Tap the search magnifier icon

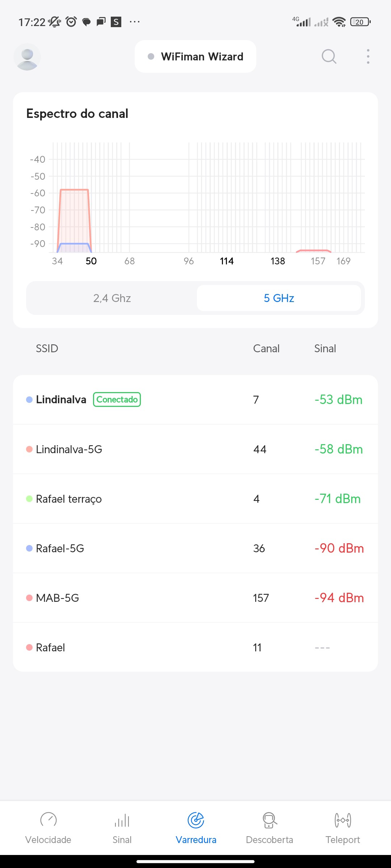[329, 57]
